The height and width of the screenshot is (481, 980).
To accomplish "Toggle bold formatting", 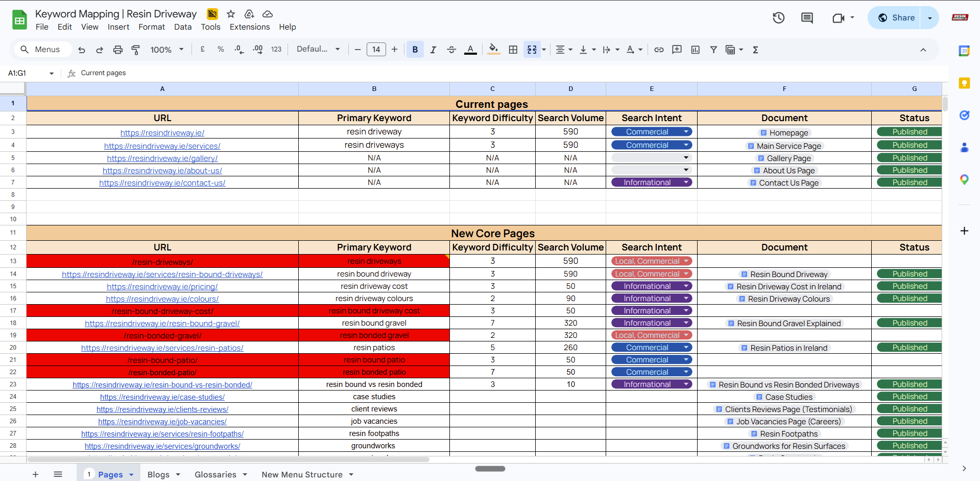I will 415,50.
